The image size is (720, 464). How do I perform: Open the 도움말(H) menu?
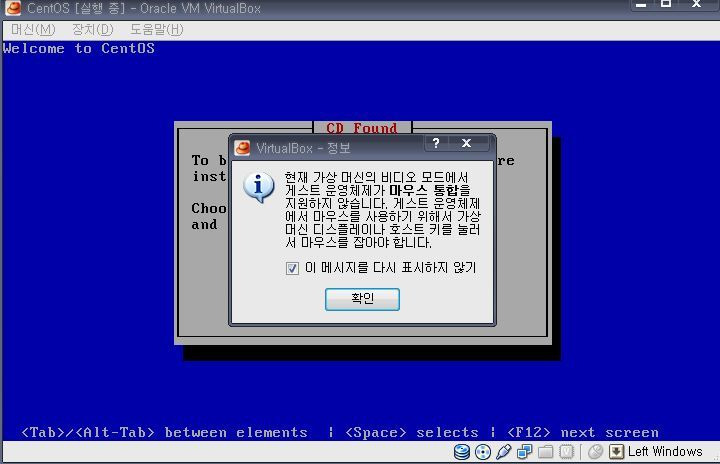[x=157, y=30]
